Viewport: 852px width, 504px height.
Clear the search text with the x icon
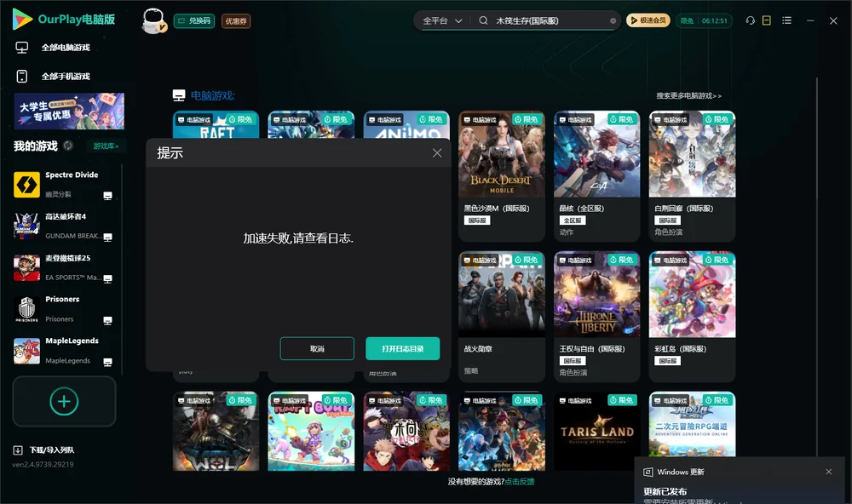613,20
